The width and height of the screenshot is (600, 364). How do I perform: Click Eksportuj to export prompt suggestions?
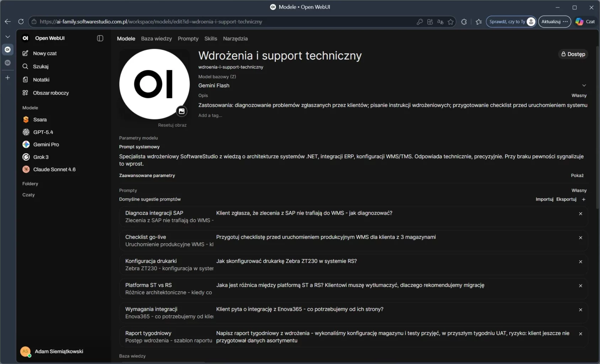tap(567, 199)
